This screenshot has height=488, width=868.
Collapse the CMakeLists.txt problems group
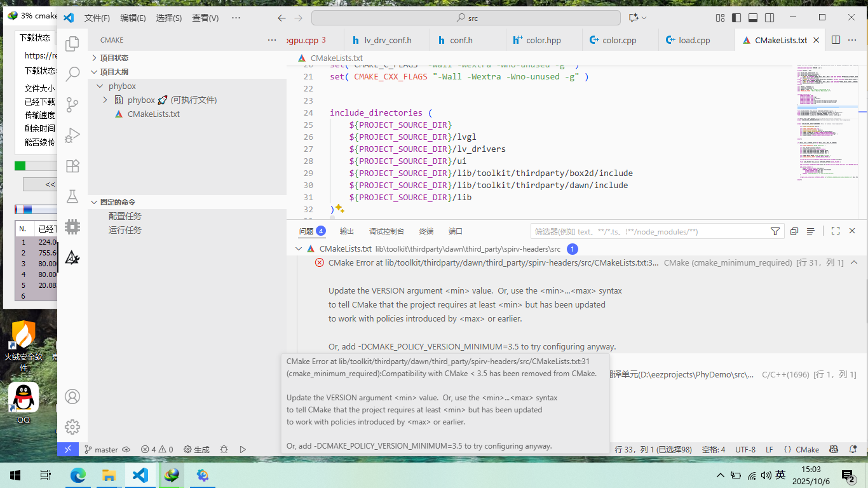coord(299,249)
